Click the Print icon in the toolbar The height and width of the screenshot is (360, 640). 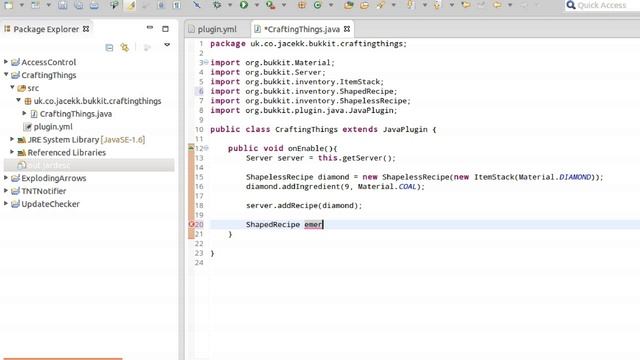(94, 5)
